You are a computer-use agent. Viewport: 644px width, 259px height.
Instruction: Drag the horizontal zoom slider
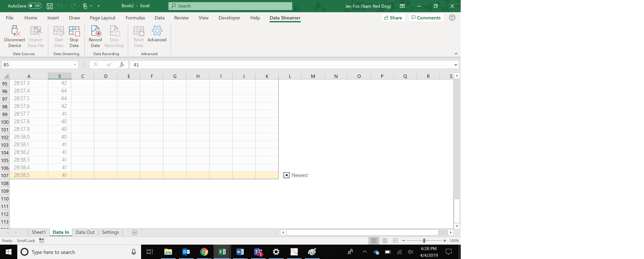click(423, 241)
